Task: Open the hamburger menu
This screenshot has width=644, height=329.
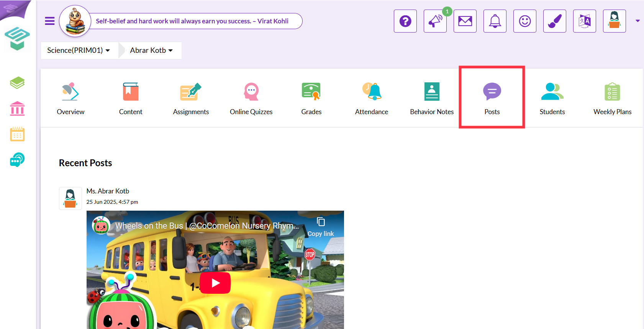Action: coord(50,21)
